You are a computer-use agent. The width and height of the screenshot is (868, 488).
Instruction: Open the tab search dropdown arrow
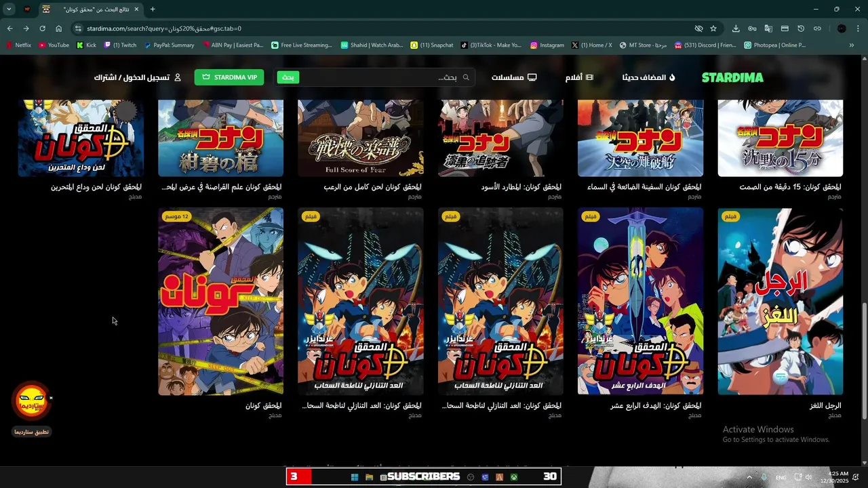(9, 9)
